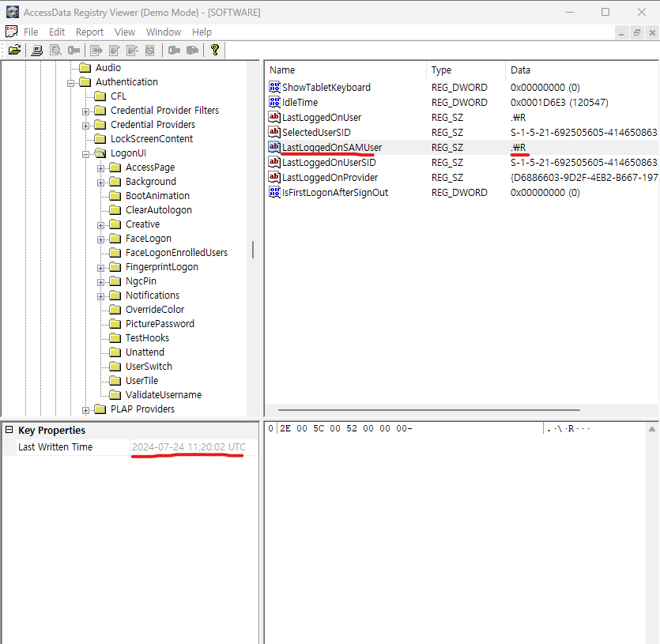Open the Window menu

pos(164,32)
